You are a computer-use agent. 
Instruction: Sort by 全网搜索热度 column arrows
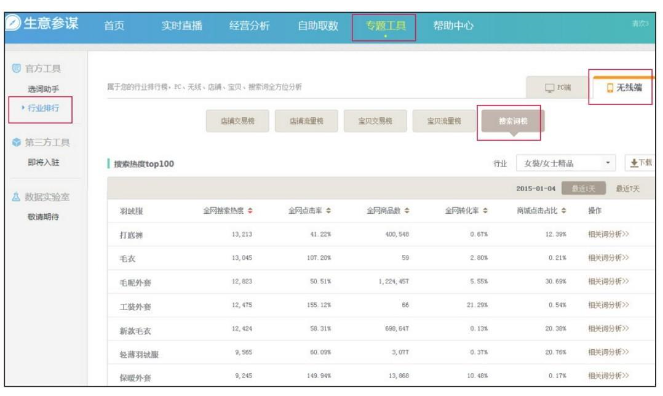tap(250, 210)
